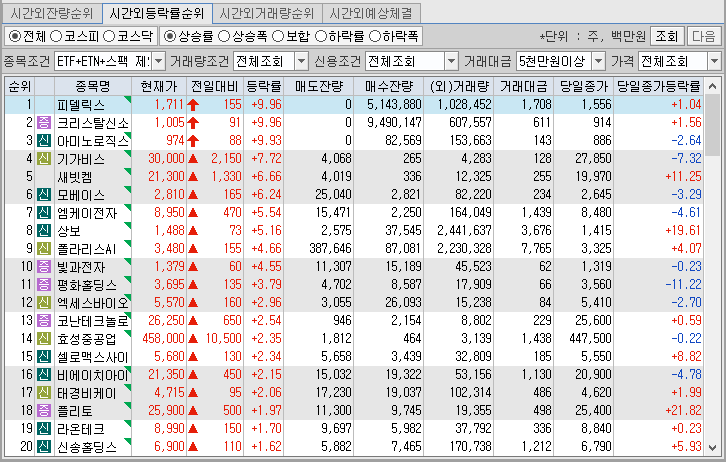The height and width of the screenshot is (462, 726).
Task: Click the 다음 button
Action: coord(704,36)
